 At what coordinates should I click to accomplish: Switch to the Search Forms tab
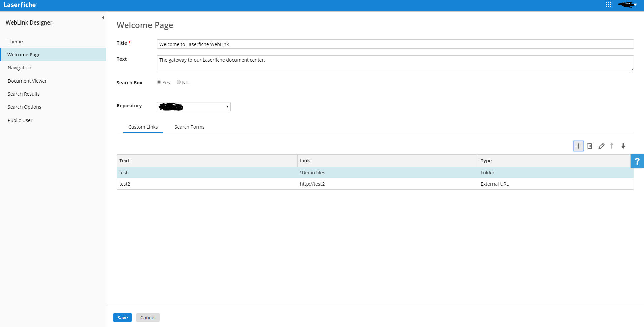pyautogui.click(x=189, y=127)
